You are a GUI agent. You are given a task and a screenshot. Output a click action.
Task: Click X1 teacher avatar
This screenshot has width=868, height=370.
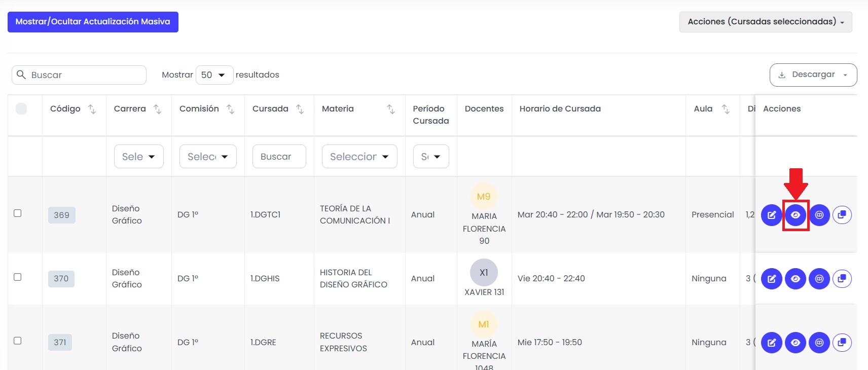pos(484,273)
